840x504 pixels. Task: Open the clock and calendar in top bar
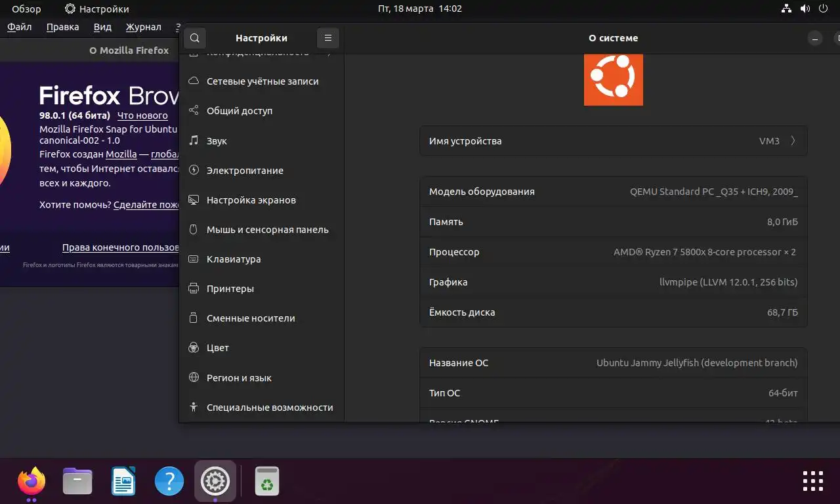point(420,9)
